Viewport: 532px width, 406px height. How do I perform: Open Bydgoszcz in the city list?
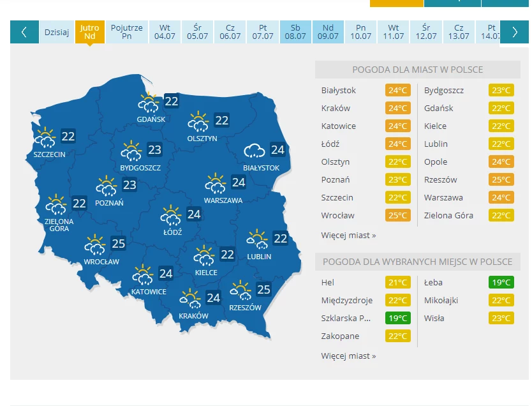(444, 90)
